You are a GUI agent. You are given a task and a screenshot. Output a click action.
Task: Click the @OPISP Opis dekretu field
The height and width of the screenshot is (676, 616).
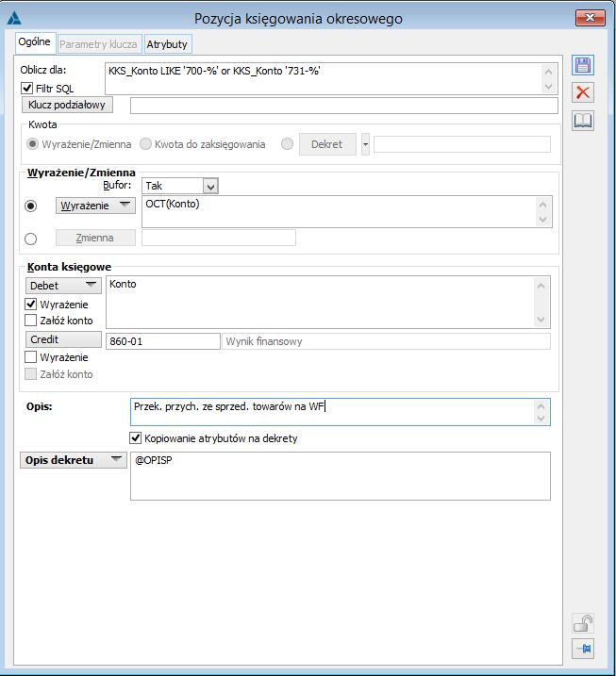click(341, 476)
